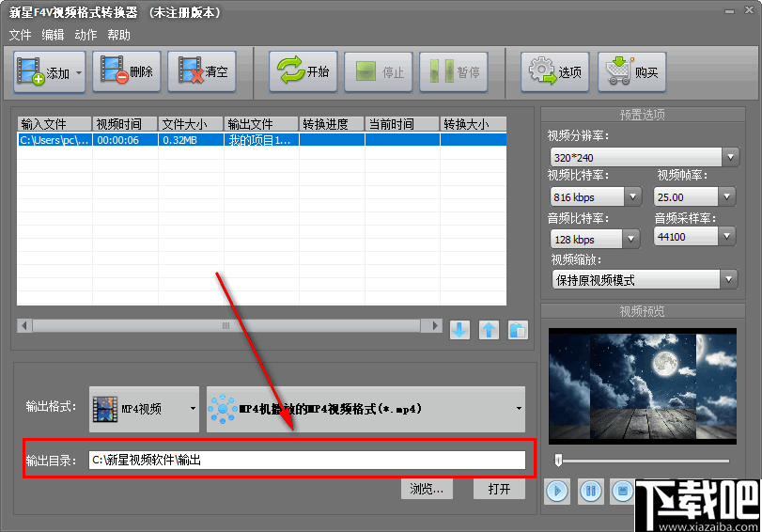Click the 转换进度 column header
The width and height of the screenshot is (762, 532).
(332, 124)
